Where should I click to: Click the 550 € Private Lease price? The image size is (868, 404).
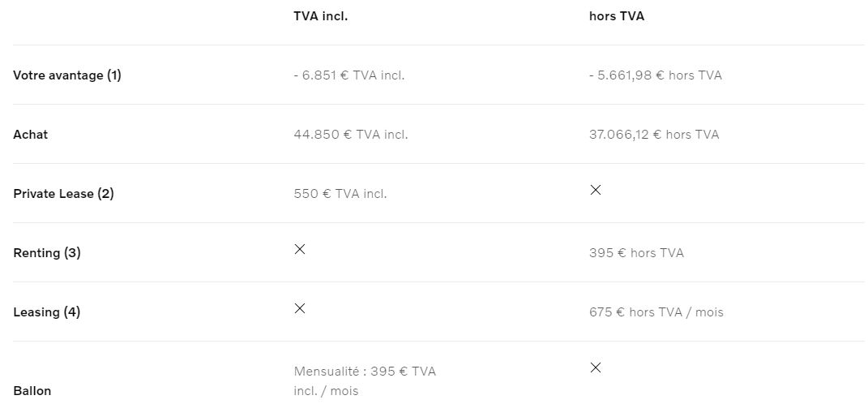tap(340, 194)
